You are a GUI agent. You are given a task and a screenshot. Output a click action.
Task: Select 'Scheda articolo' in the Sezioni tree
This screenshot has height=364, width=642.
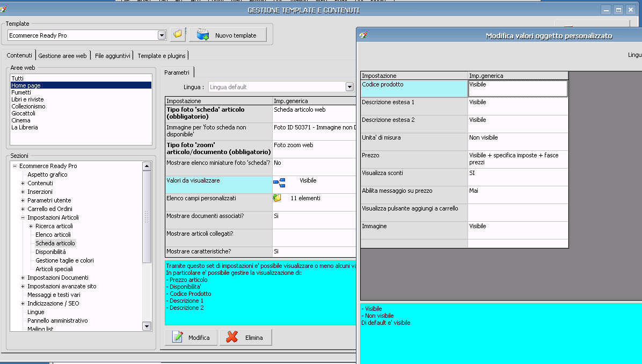(x=55, y=243)
